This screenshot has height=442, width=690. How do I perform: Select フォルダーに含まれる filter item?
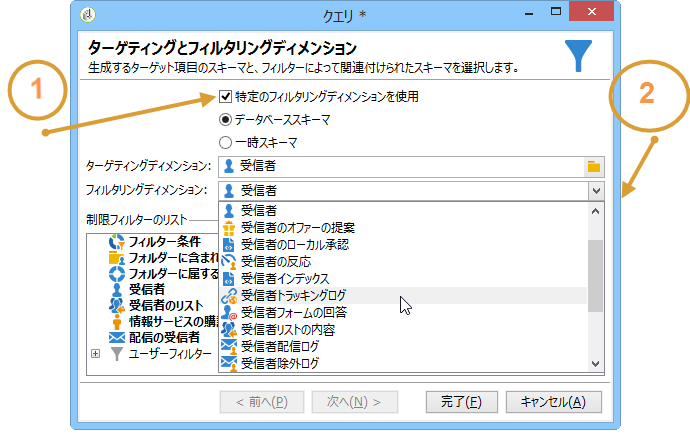(x=173, y=258)
